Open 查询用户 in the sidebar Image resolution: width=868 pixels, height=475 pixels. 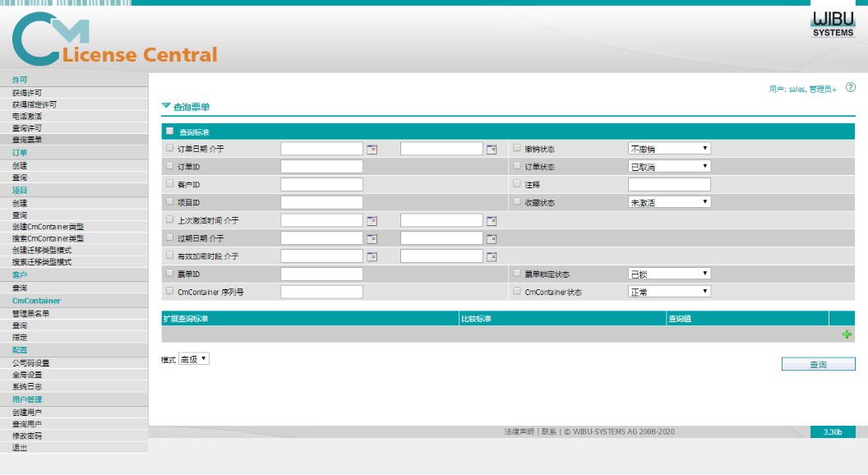pyautogui.click(x=27, y=424)
